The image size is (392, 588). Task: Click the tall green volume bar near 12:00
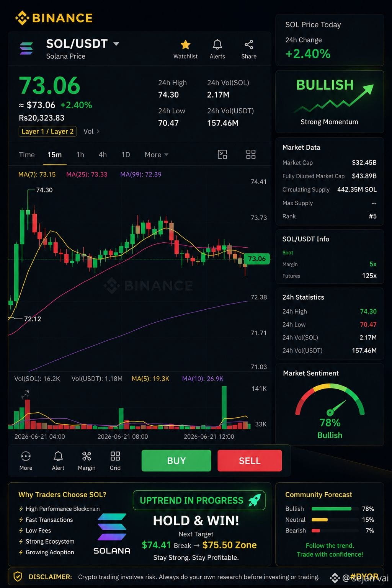pos(224,407)
